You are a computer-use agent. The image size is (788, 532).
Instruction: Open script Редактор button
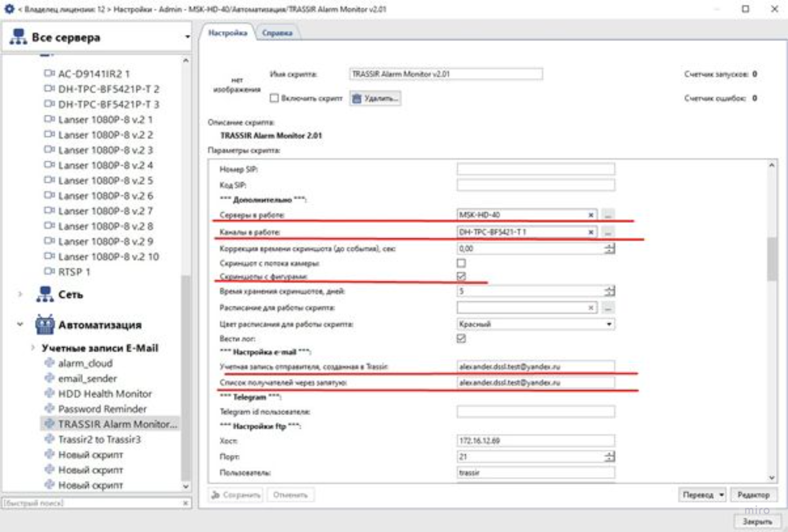[x=753, y=495]
